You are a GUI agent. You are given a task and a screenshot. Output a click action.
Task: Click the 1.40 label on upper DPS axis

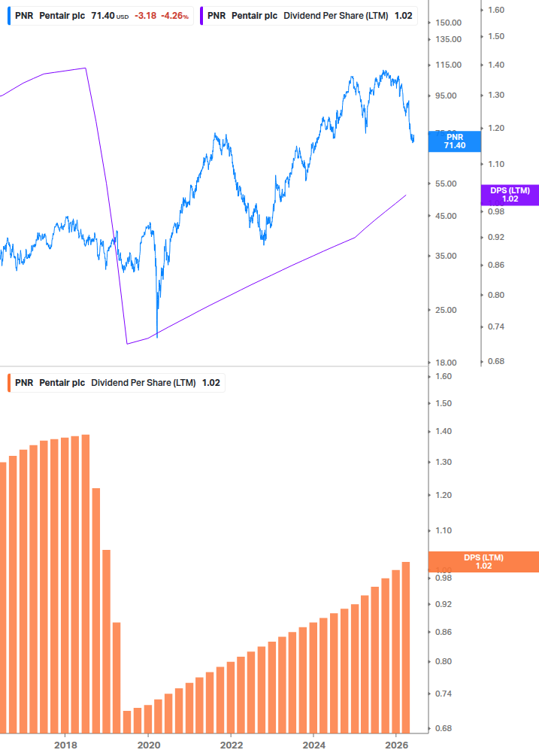tap(496, 65)
